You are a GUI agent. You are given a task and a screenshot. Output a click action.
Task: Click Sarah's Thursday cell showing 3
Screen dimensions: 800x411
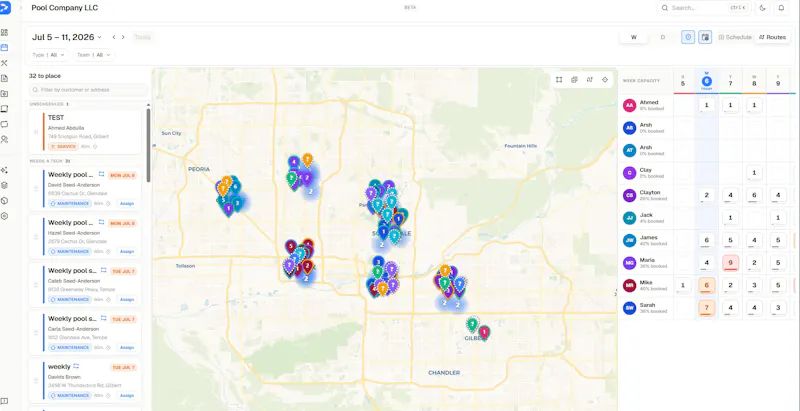778,308
